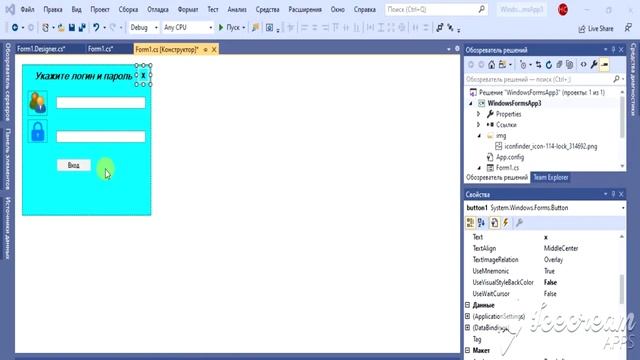Click the Refresh icon in Solution Explorer
This screenshot has width=640, height=360.
[x=549, y=64]
